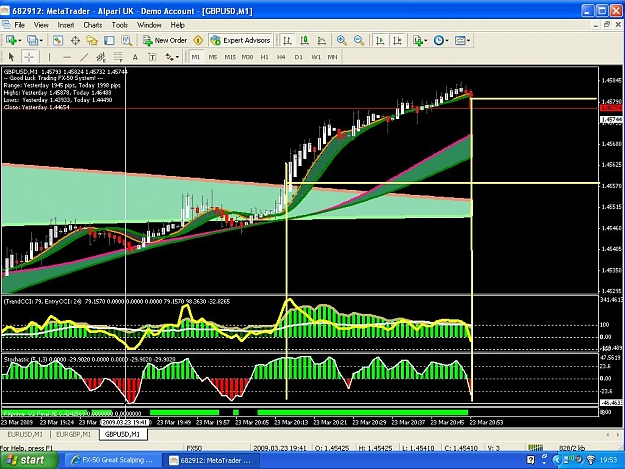The image size is (625, 469).
Task: Open the Templates dropdown
Action: tap(462, 40)
